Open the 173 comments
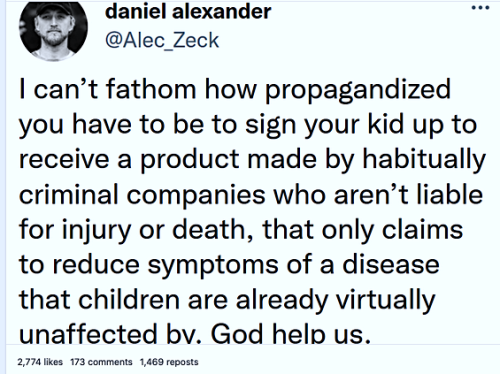 click(101, 362)
